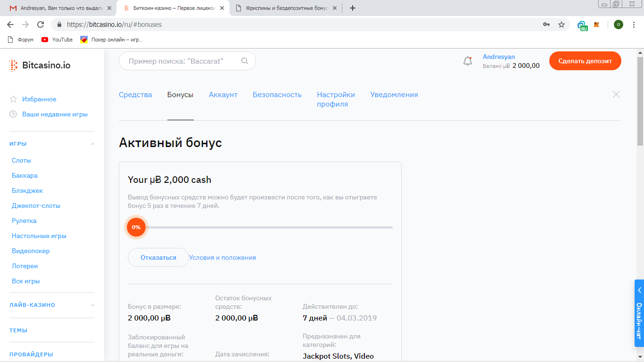The width and height of the screenshot is (644, 362).
Task: Click the Andresyan username link
Action: pos(499,57)
